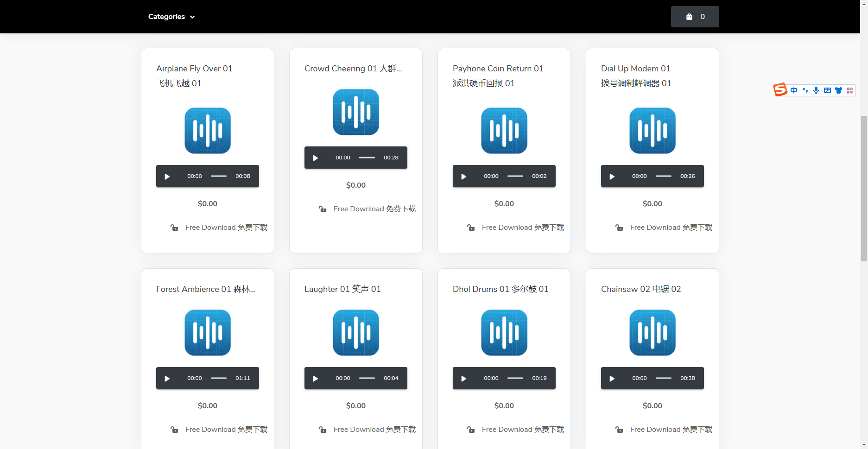868x449 pixels.
Task: Toggle punctuation mode on the Sogou bar
Action: coord(805,90)
